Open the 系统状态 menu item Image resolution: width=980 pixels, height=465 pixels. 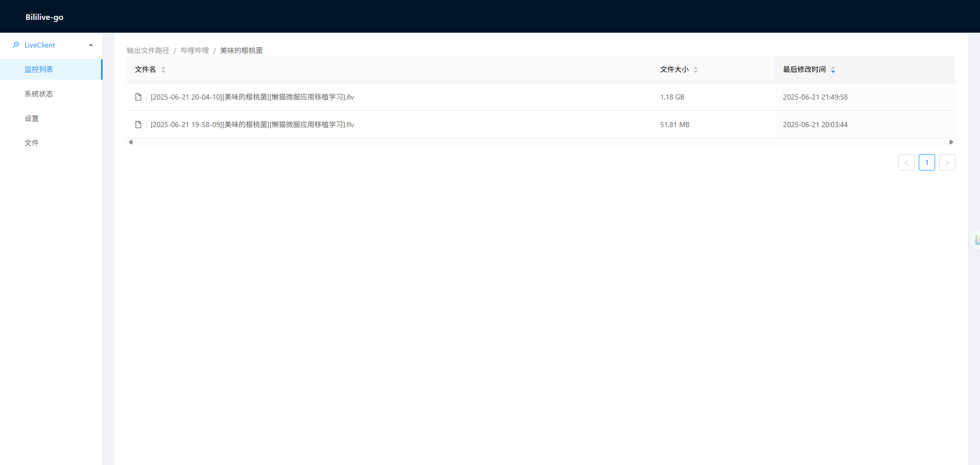(51, 94)
